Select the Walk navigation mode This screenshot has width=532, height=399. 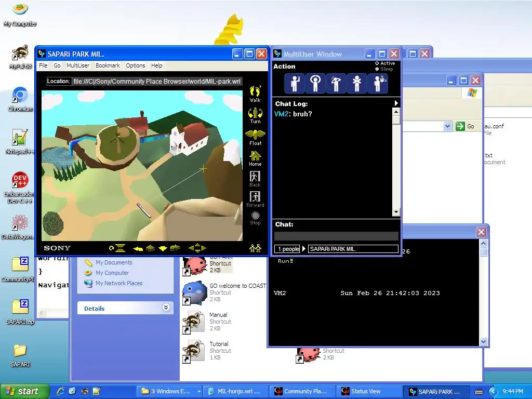[255, 94]
